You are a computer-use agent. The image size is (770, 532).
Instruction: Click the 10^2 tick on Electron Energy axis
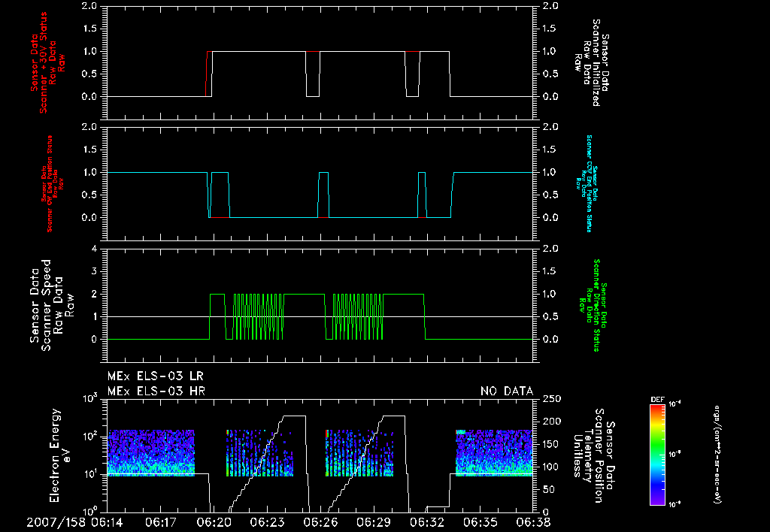(89, 437)
